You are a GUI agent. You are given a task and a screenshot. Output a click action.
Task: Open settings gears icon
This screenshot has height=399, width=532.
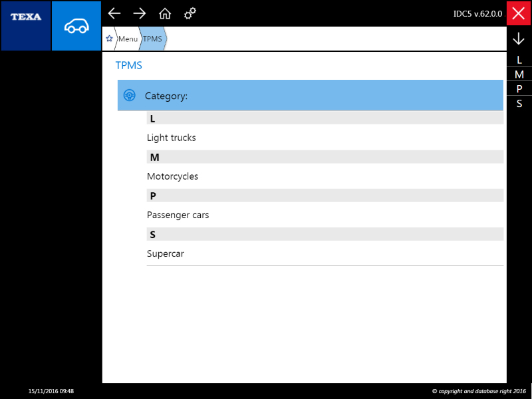pos(190,13)
